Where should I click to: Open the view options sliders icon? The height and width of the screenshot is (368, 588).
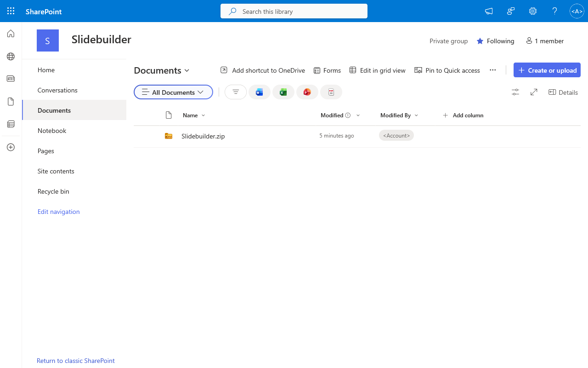tap(515, 92)
